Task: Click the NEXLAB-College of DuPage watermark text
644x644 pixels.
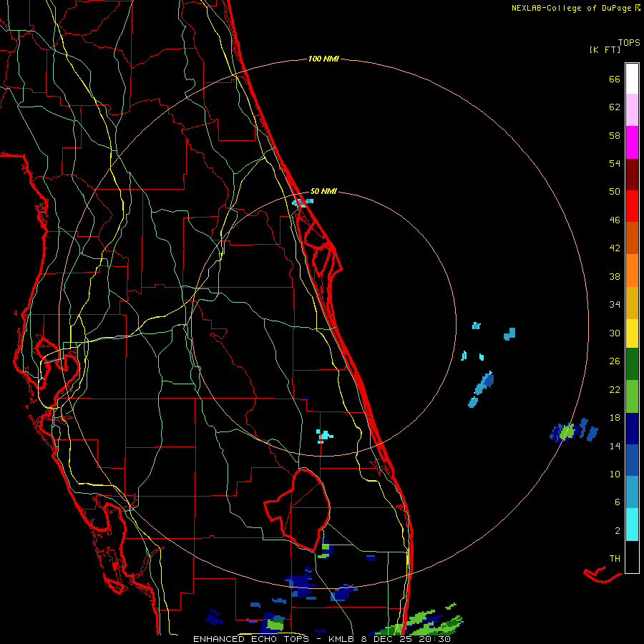Action: pos(575,8)
